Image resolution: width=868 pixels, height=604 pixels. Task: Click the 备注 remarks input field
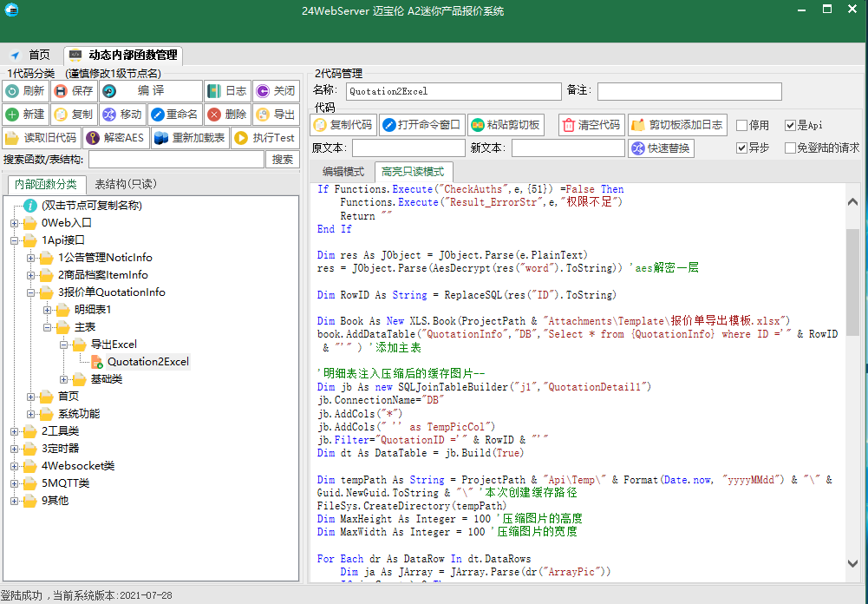(x=689, y=91)
